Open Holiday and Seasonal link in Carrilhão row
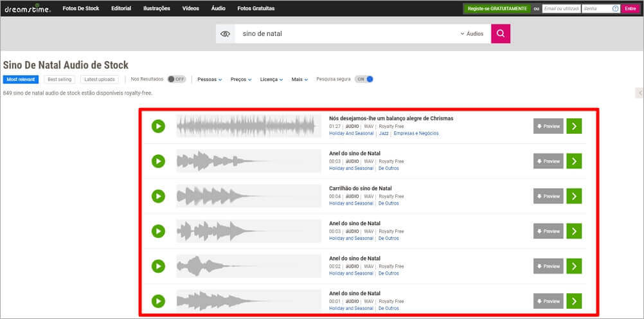This screenshot has width=644, height=319. [351, 203]
